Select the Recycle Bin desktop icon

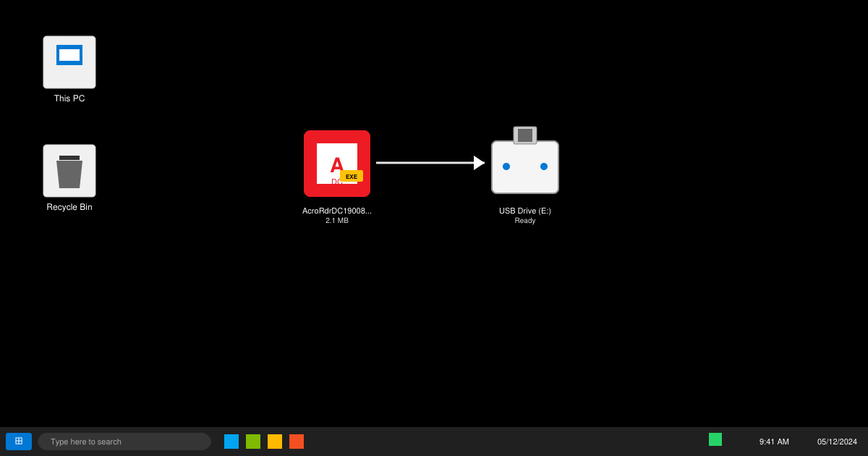(69, 171)
